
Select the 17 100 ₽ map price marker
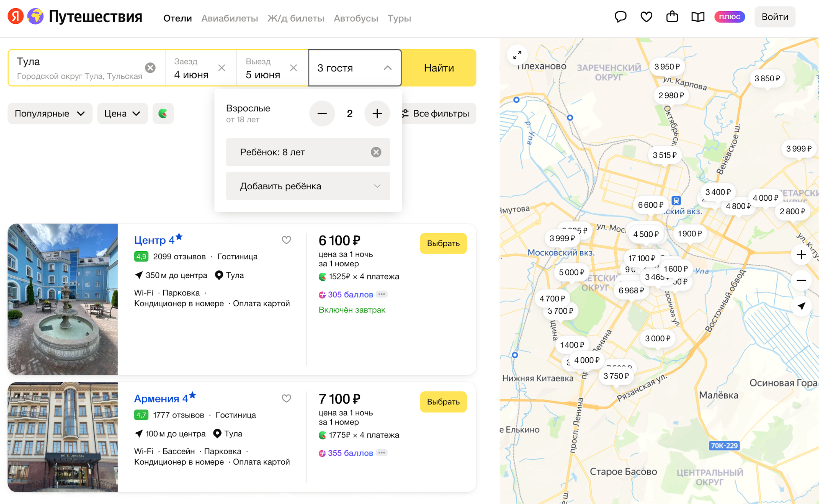coord(642,258)
